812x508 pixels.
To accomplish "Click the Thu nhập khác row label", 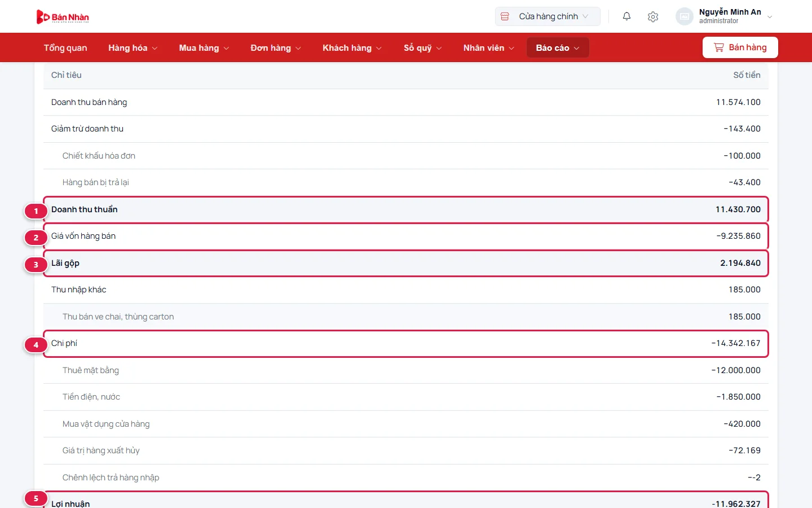I will [79, 290].
